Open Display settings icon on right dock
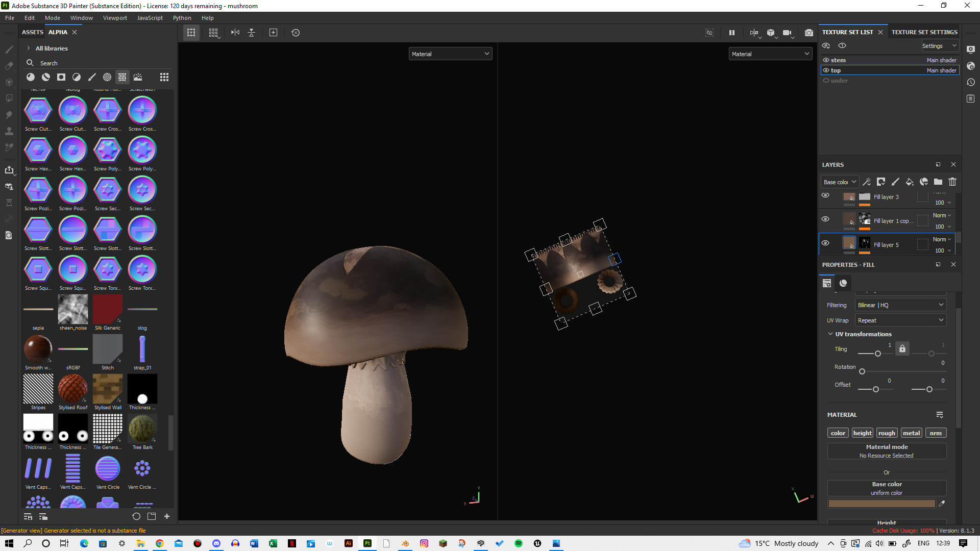 [971, 49]
